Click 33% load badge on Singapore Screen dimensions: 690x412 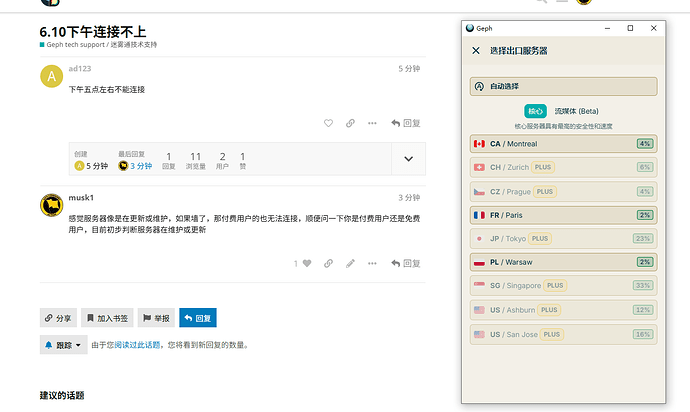(643, 286)
